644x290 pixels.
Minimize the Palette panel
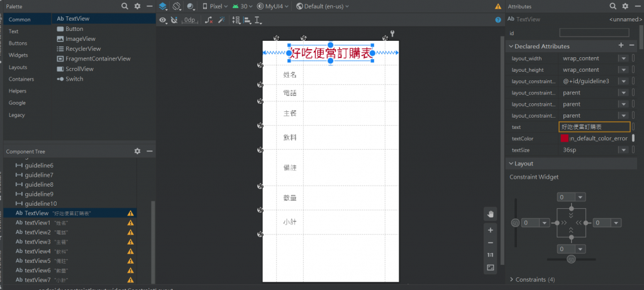pos(150,6)
